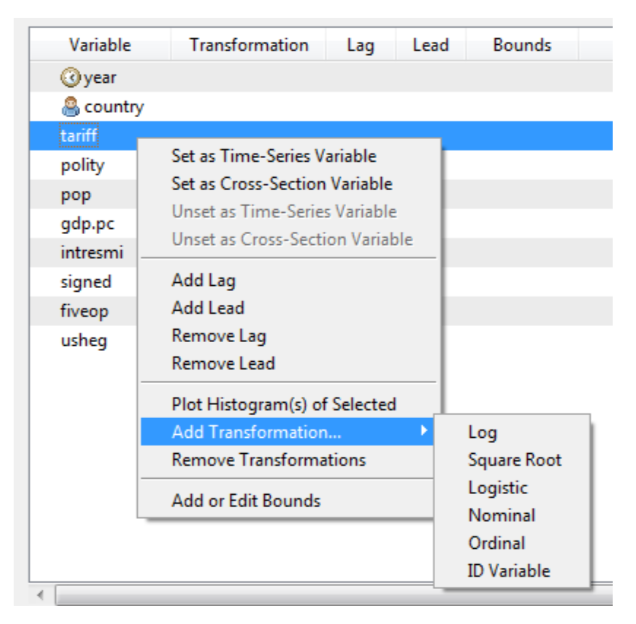
Task: Select Add Lag from context menu
Action: coord(203,281)
